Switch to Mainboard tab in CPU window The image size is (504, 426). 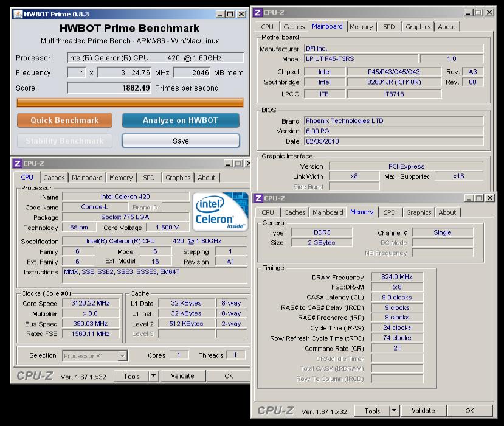coord(87,178)
